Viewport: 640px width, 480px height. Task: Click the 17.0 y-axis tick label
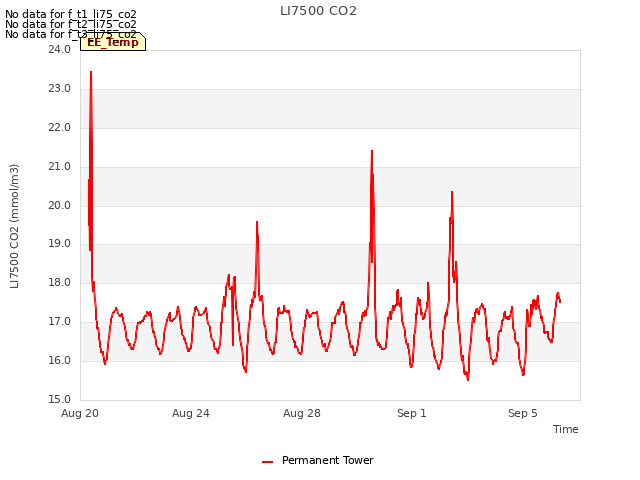pos(60,322)
